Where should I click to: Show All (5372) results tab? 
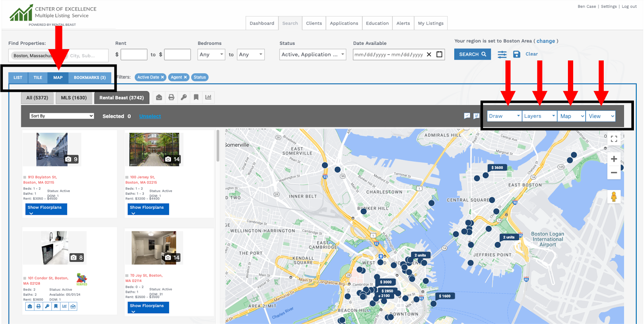[x=37, y=98]
